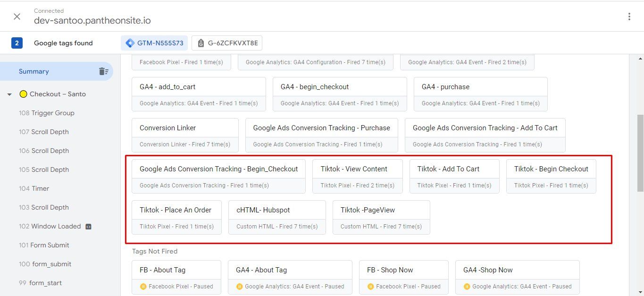Select event 99 form_start
The height and width of the screenshot is (296, 644).
pyautogui.click(x=41, y=283)
